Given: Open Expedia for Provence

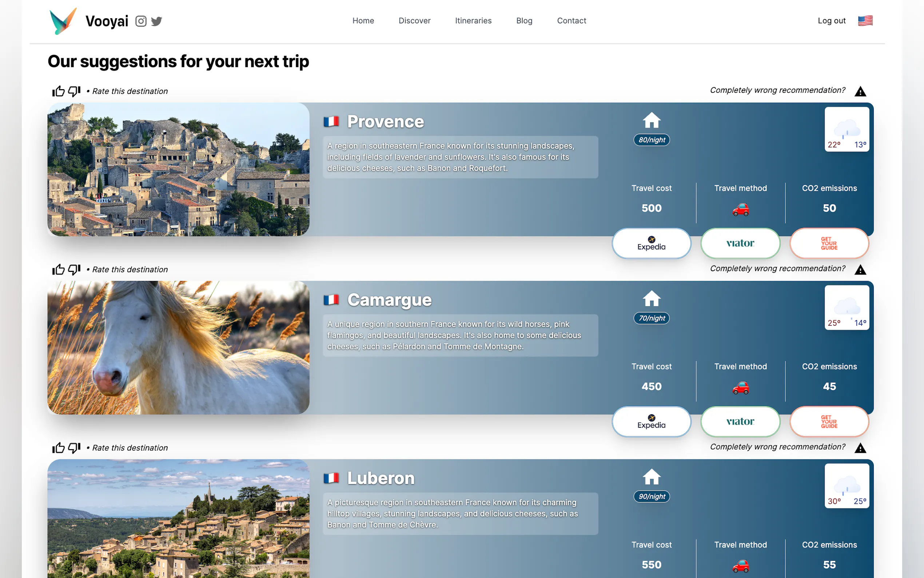Looking at the screenshot, I should pyautogui.click(x=651, y=244).
